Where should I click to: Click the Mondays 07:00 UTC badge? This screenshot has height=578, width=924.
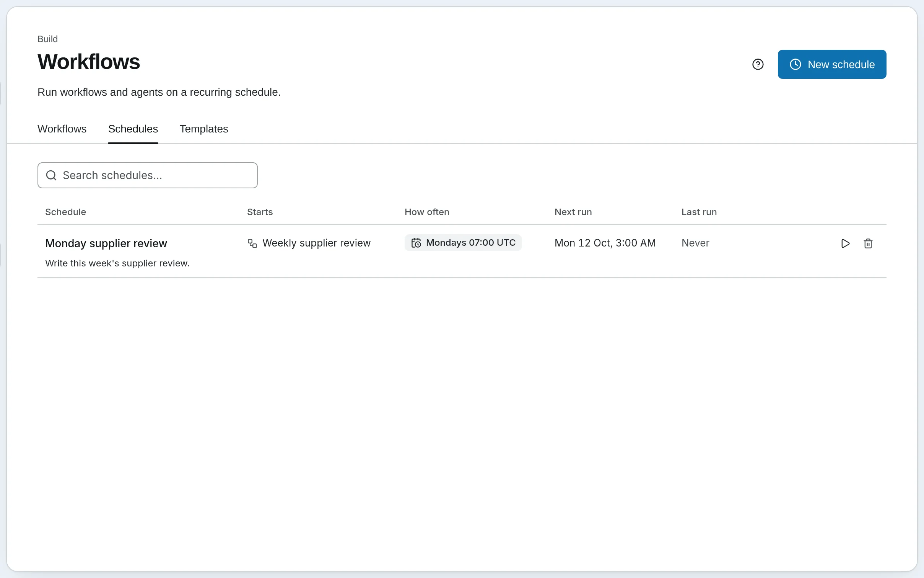tap(463, 243)
